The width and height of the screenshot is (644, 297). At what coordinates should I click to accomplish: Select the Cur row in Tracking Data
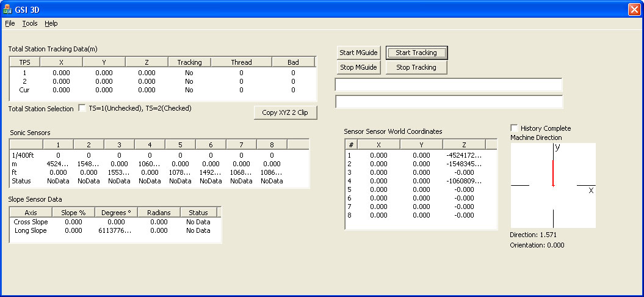[162, 90]
